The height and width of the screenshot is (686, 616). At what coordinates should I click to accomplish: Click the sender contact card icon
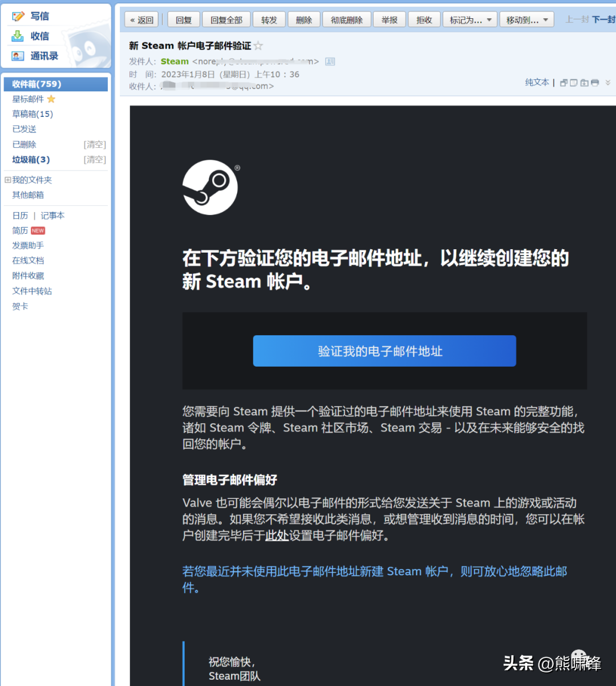coord(330,62)
